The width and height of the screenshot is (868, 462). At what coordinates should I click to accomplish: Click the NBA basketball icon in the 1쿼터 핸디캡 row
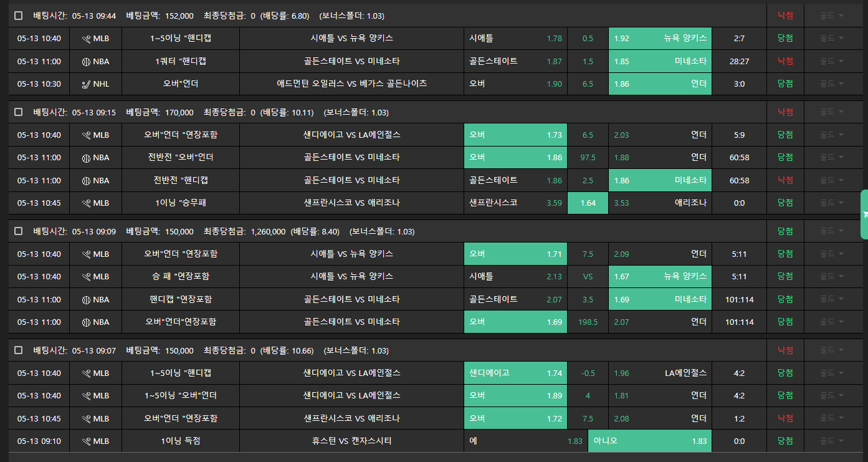87,62
